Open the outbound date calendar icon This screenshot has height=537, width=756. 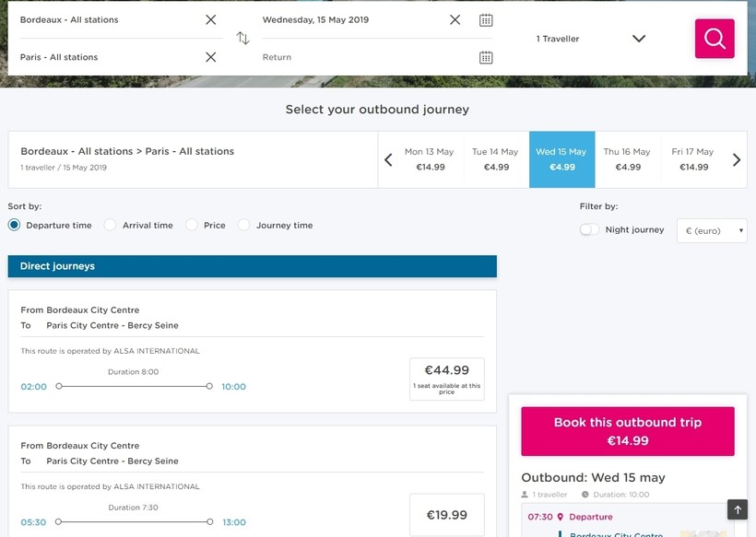pos(486,20)
